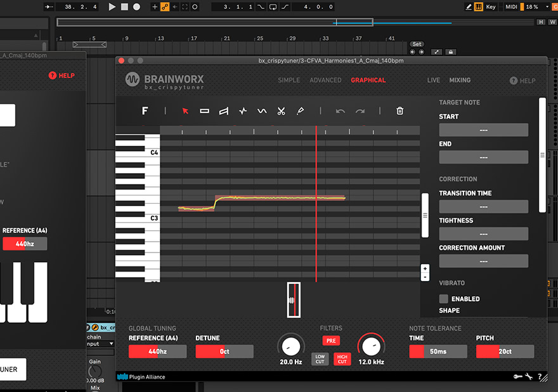558x392 pixels.
Task: Select the arrow pointer tool in crispytuner
Action: 185,111
